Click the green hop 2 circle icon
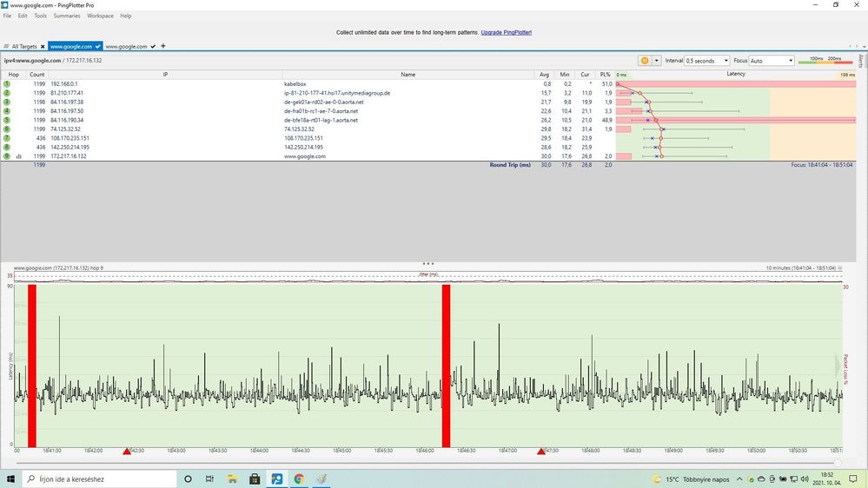 point(7,93)
